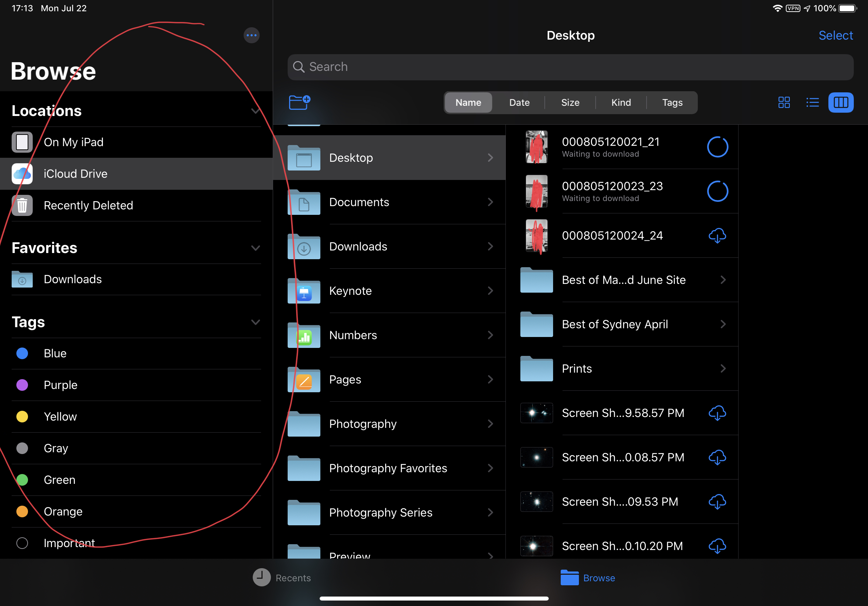Click the Recents clock icon
868x606 pixels.
pos(261,578)
